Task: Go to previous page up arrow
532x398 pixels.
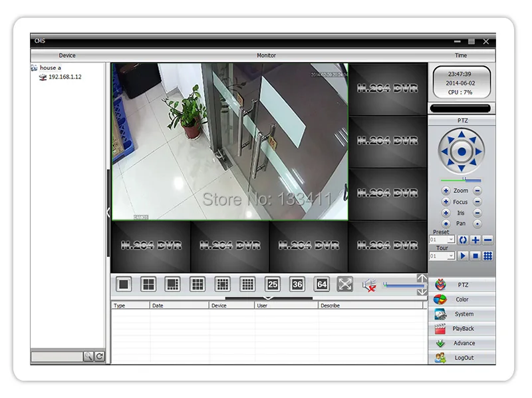Action: [x=422, y=279]
